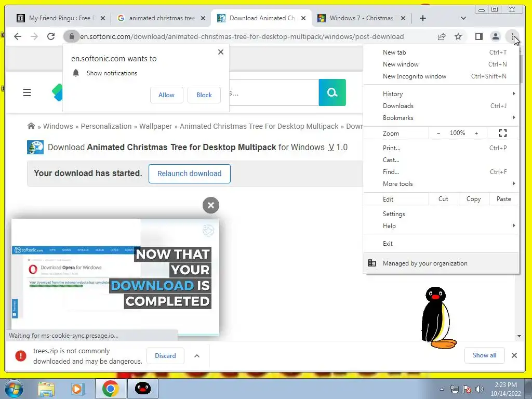
Task: Toggle fullscreen mode icon in menu
Action: [503, 134]
